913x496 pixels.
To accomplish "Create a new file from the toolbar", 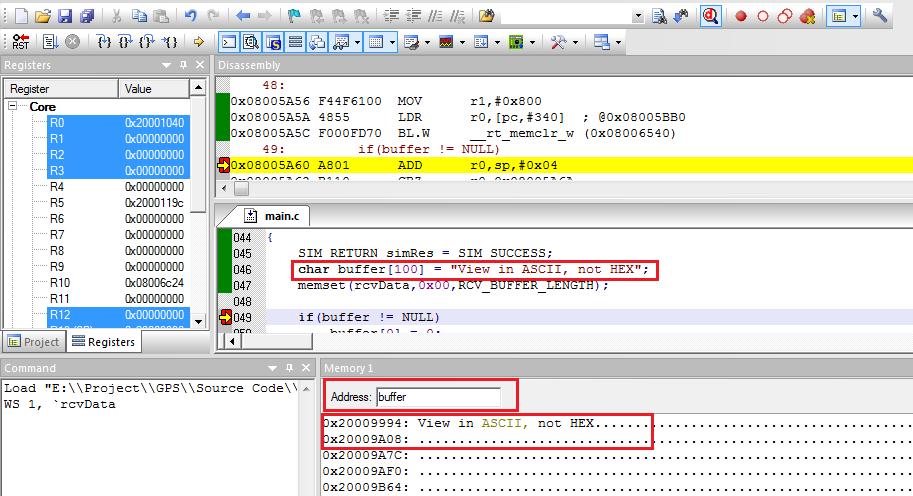I will (21, 16).
